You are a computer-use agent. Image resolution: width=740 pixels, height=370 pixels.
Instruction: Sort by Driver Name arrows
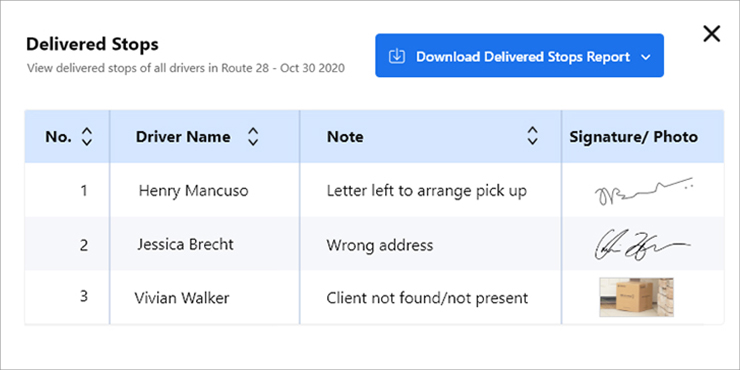point(253,136)
